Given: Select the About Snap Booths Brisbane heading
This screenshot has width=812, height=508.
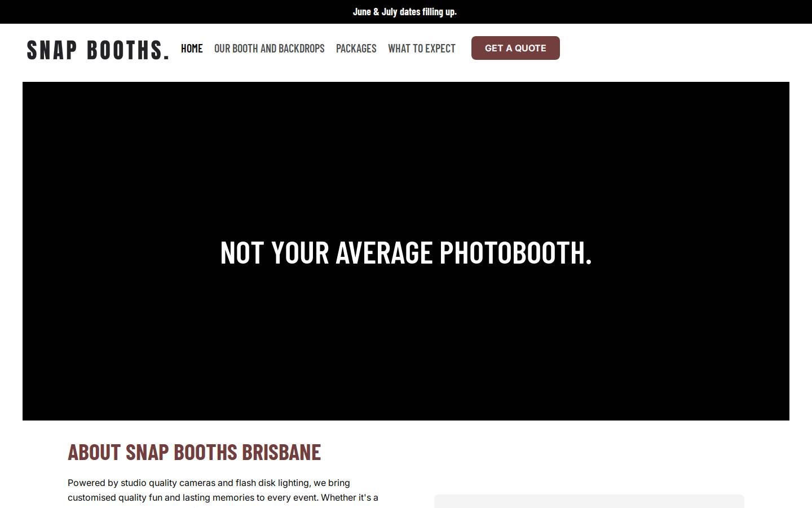Looking at the screenshot, I should click(195, 452).
